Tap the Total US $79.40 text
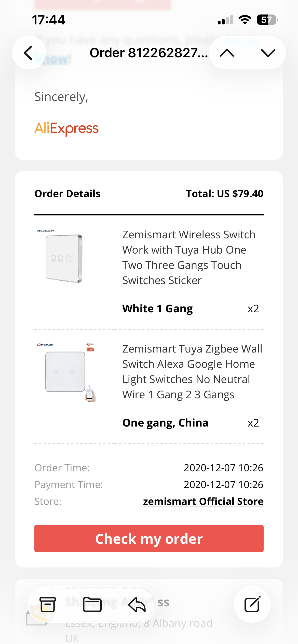 click(224, 194)
